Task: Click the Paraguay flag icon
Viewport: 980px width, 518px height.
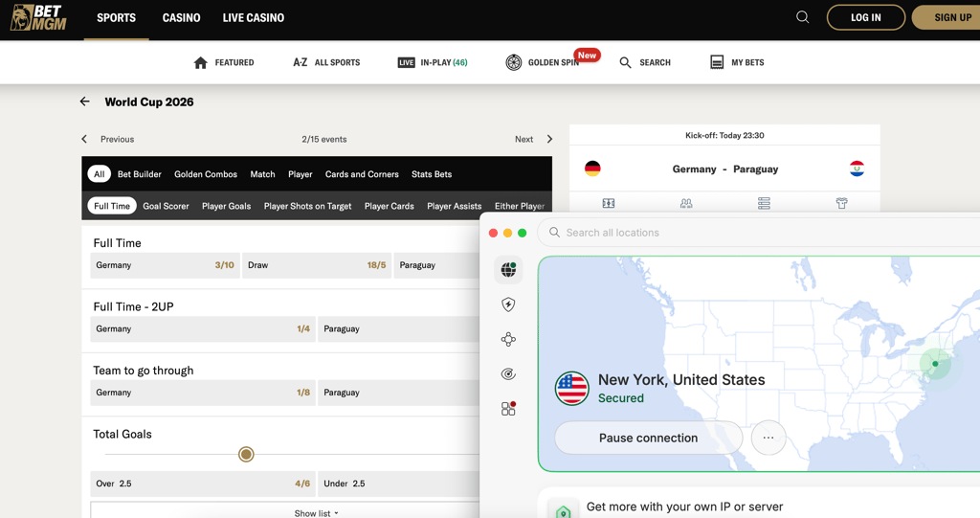Action: 857,169
